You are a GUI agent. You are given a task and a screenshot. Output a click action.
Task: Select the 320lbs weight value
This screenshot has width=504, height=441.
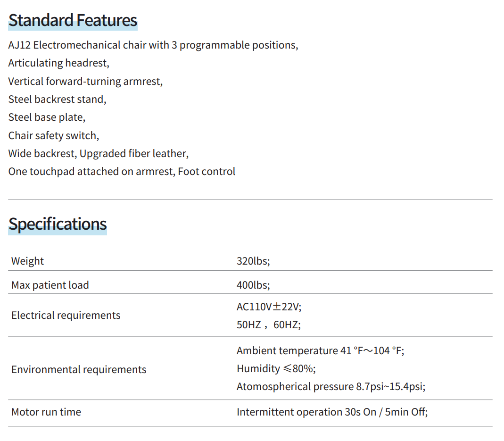click(x=253, y=261)
